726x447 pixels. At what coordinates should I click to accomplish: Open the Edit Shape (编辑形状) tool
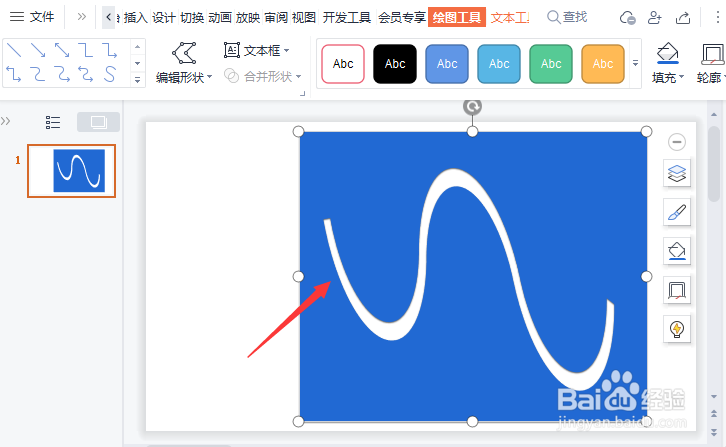(184, 63)
